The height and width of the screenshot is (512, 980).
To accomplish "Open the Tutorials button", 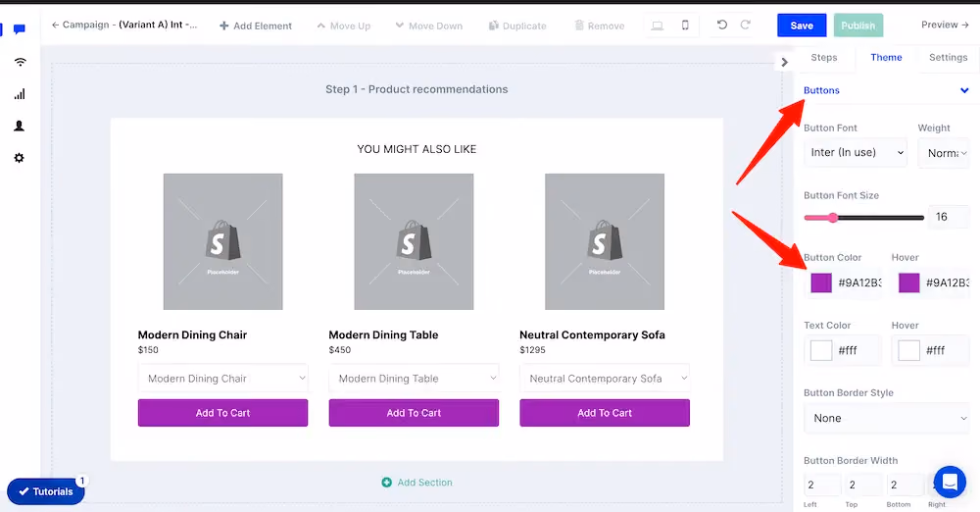I will click(x=46, y=491).
